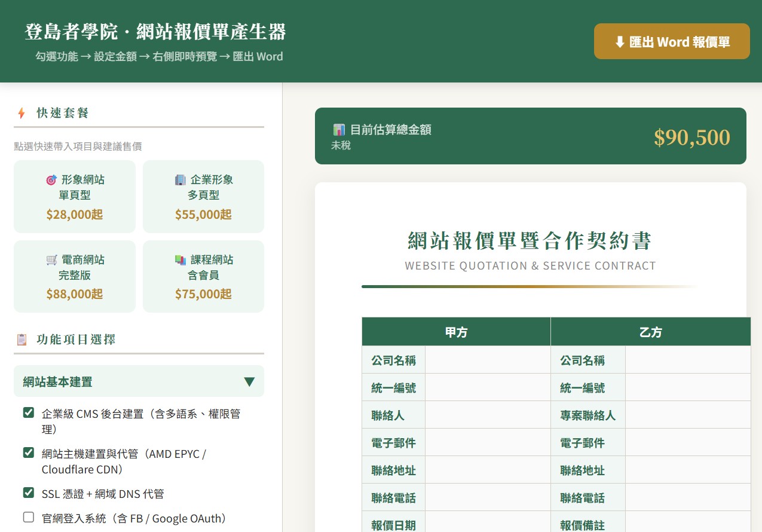Click the 目前估算總金額 label
This screenshot has width=762, height=532.
point(390,130)
